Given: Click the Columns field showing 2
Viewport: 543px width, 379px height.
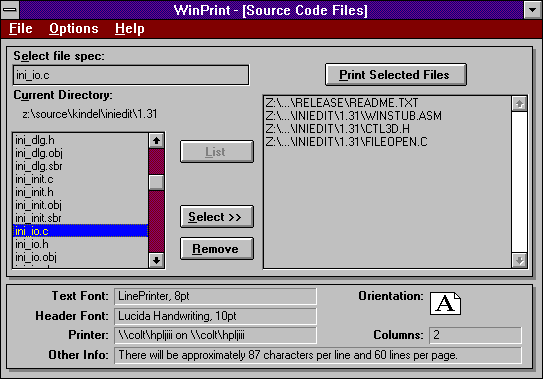Looking at the screenshot, I should (x=475, y=335).
